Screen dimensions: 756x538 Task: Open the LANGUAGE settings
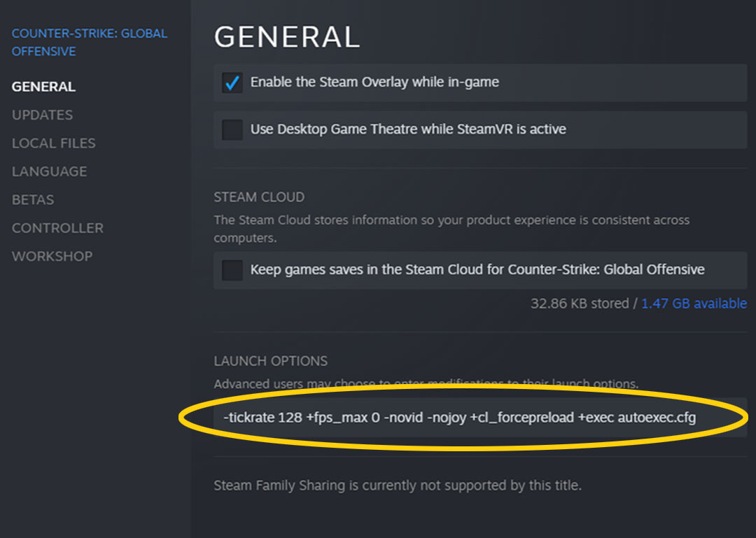click(x=49, y=171)
